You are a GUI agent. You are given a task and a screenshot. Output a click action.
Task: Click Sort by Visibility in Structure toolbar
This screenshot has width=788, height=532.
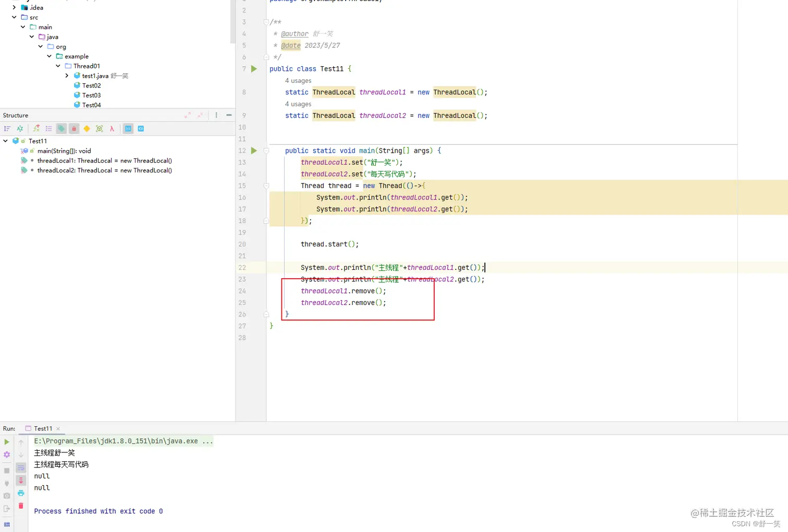point(7,129)
